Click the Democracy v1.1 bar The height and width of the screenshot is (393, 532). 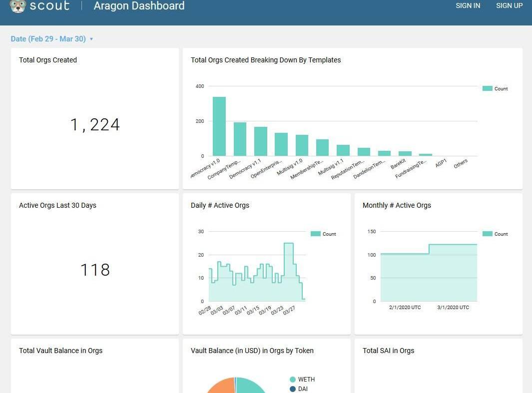coord(261,141)
